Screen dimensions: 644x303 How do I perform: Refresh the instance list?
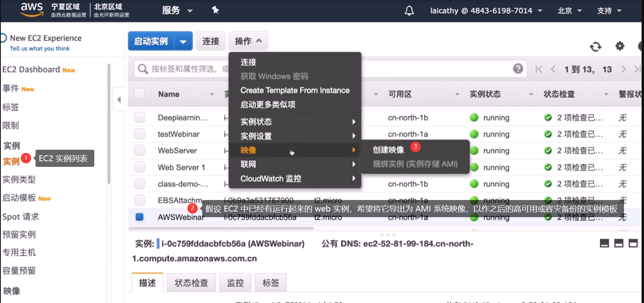tap(595, 47)
